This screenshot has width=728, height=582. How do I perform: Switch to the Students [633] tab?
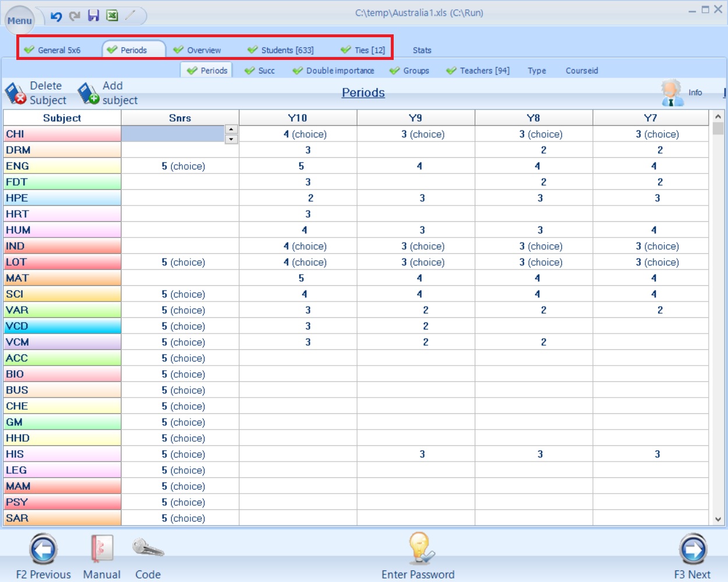tap(281, 50)
